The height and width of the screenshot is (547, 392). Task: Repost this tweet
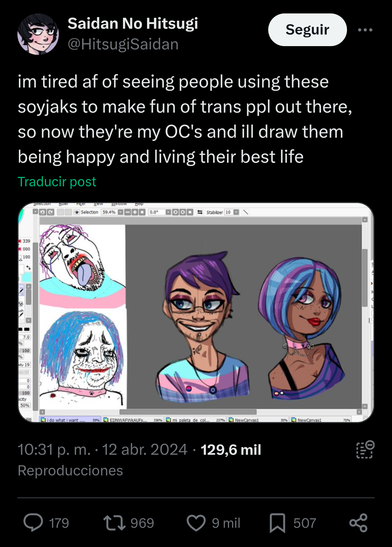coord(114,523)
